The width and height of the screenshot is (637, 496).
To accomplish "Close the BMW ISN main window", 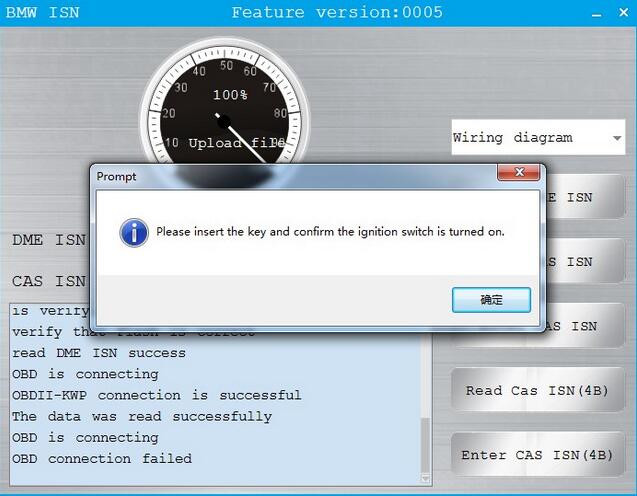I will [x=624, y=13].
